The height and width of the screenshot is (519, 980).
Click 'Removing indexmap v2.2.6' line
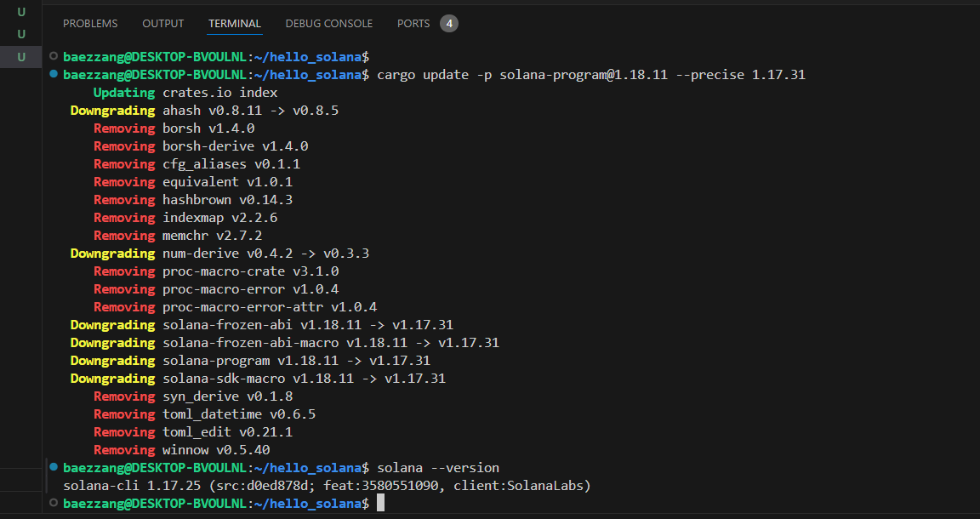[x=185, y=218]
